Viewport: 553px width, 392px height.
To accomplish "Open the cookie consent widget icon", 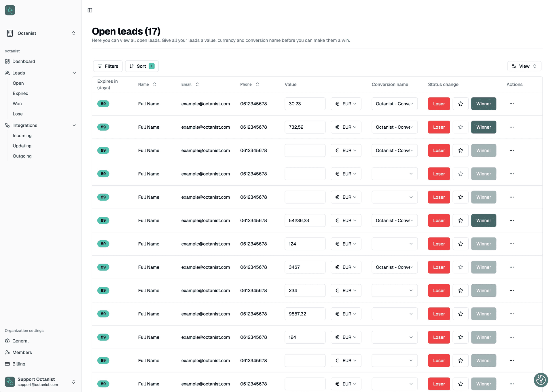I will click(x=541, y=380).
